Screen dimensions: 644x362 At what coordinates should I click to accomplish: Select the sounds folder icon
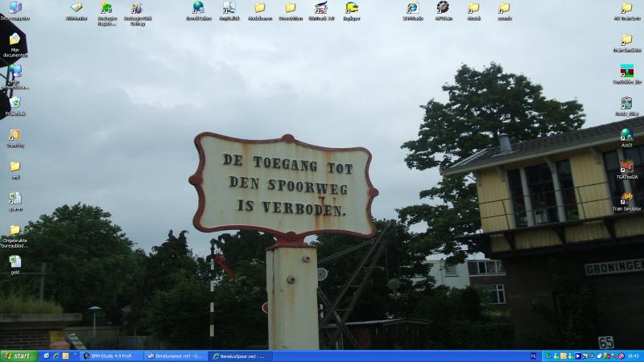click(x=505, y=11)
